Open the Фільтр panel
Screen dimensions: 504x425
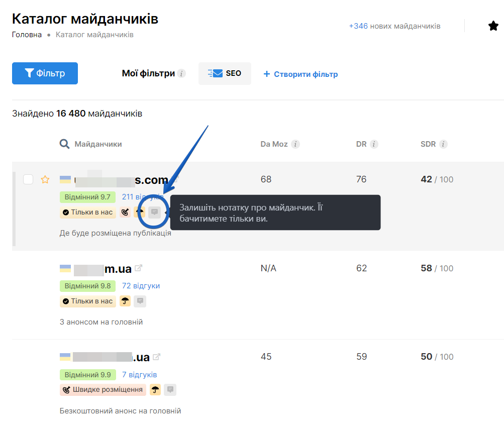click(x=45, y=73)
